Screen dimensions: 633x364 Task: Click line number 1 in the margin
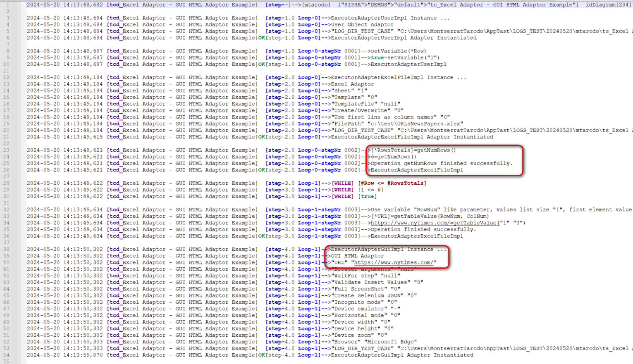[x=7, y=5]
